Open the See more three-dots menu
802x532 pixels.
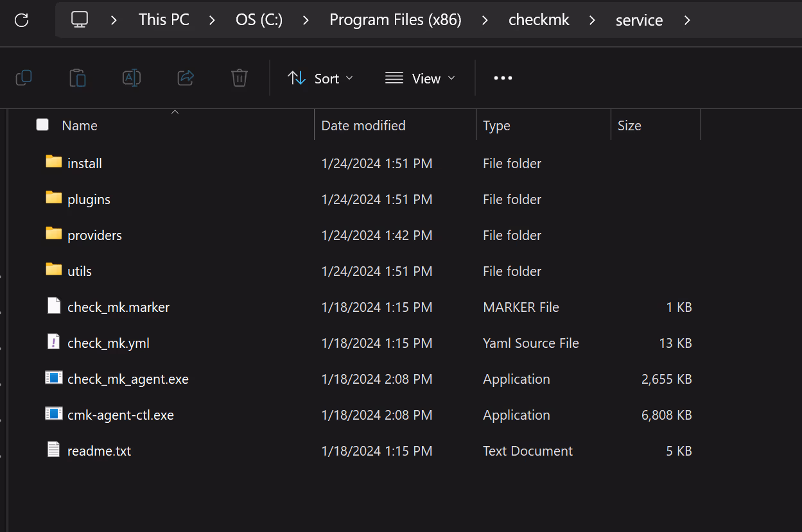(x=503, y=78)
